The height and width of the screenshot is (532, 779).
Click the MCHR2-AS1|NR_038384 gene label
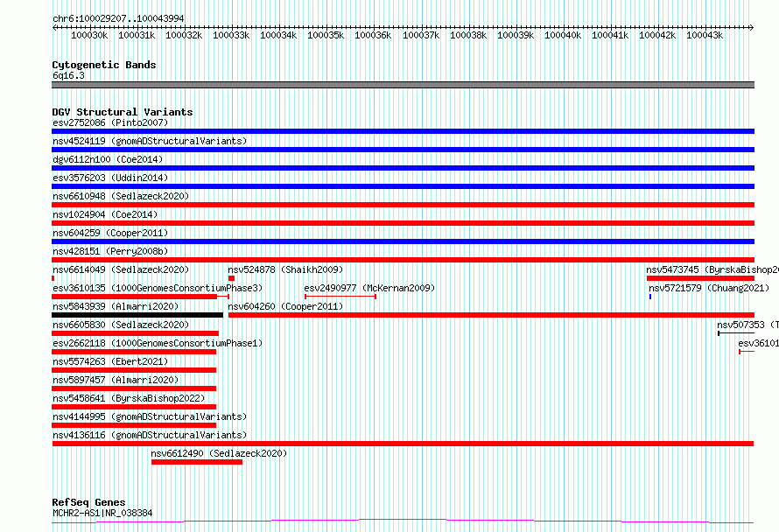click(x=102, y=513)
